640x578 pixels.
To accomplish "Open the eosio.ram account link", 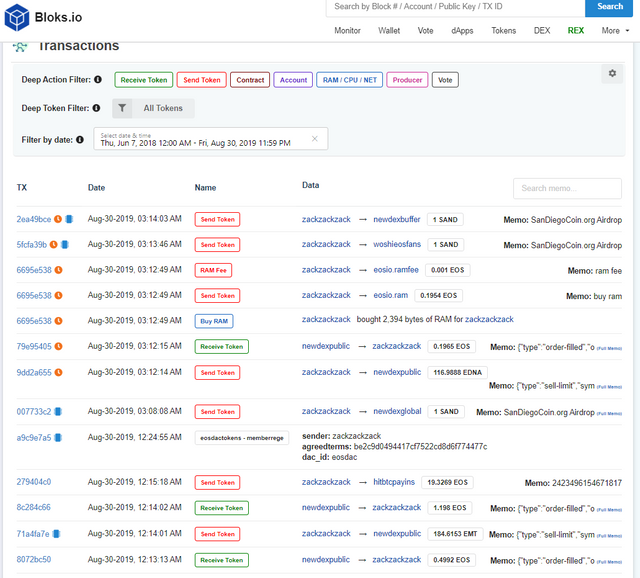I will [x=390, y=295].
